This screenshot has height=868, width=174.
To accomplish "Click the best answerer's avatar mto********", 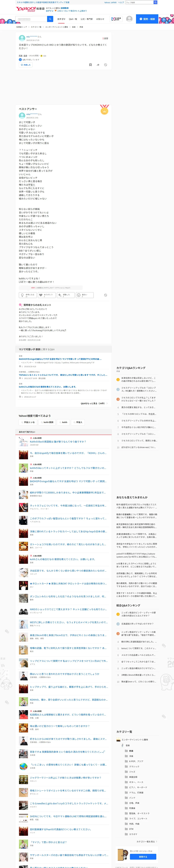I will click(x=22, y=116).
